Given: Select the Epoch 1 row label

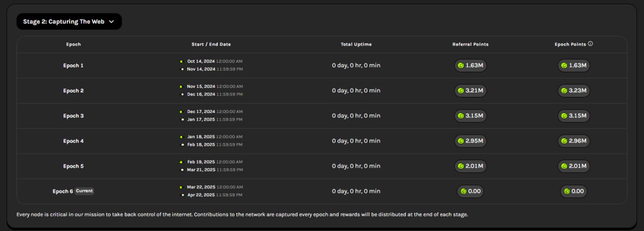Looking at the screenshot, I should pos(73,66).
